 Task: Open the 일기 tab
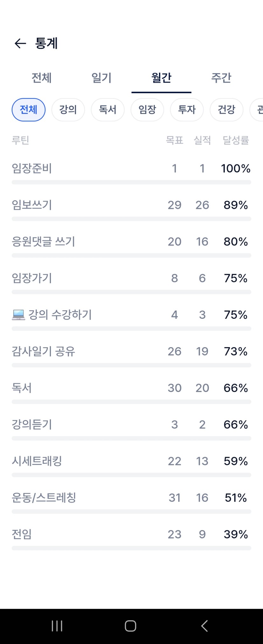tap(101, 78)
